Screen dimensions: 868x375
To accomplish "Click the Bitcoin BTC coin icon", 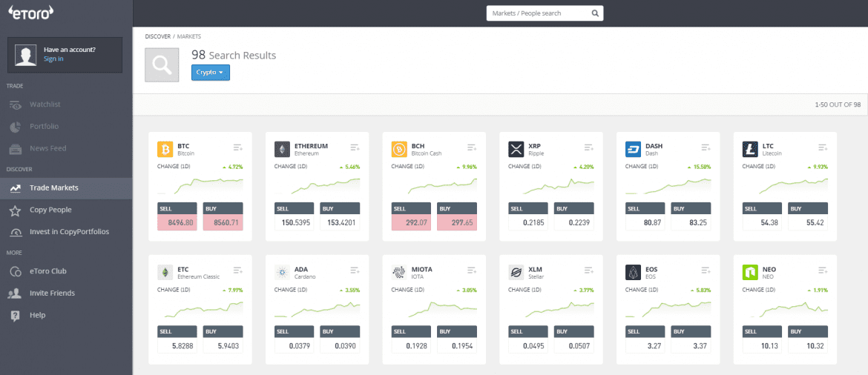I will click(x=165, y=150).
